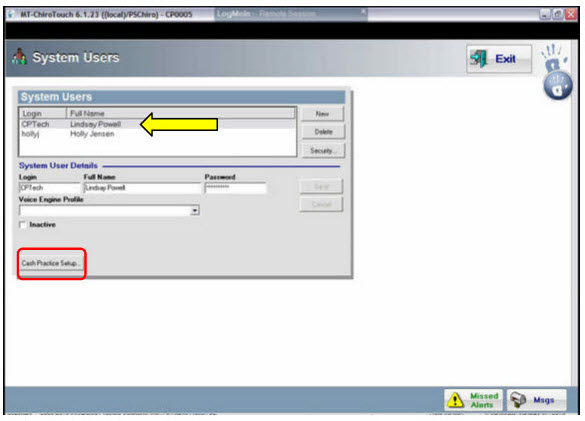
Task: Click the Full Name text field
Action: (x=142, y=188)
